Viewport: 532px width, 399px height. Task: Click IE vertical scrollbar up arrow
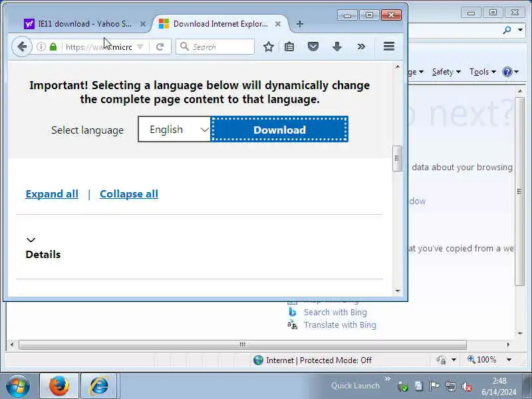[520, 91]
